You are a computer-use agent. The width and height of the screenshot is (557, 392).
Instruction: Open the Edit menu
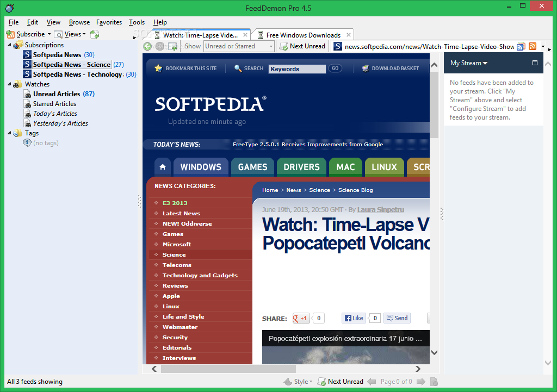pos(32,22)
